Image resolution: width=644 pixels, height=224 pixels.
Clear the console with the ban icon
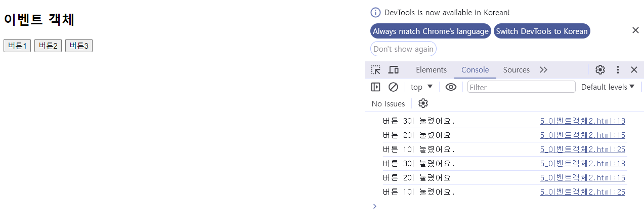pyautogui.click(x=393, y=87)
